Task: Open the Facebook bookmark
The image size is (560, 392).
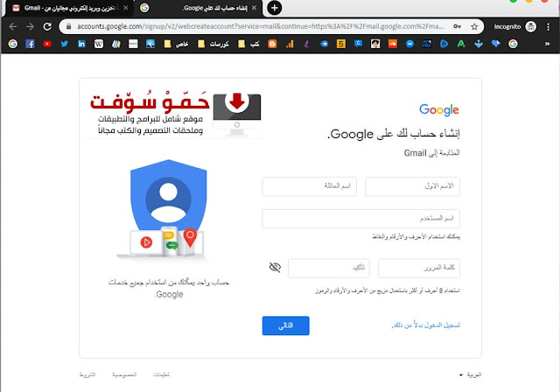Action: 30,44
